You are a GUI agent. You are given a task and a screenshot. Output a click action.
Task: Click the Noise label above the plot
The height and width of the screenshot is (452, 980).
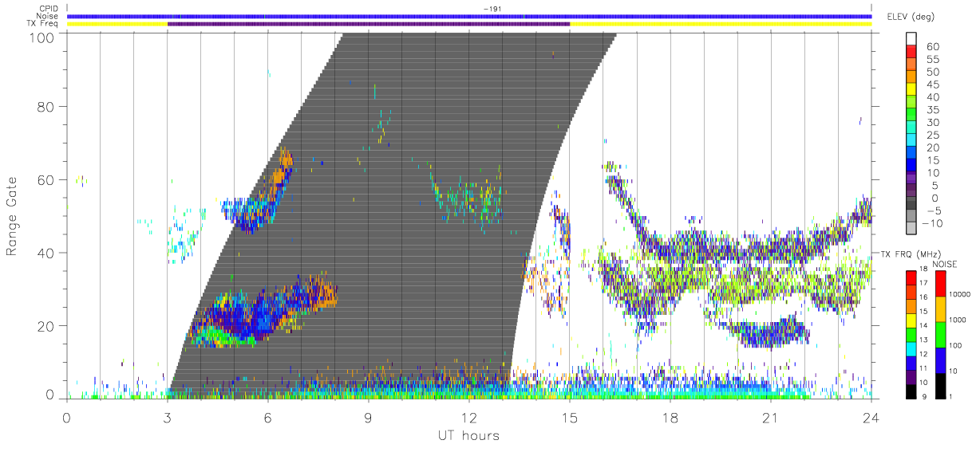point(48,16)
